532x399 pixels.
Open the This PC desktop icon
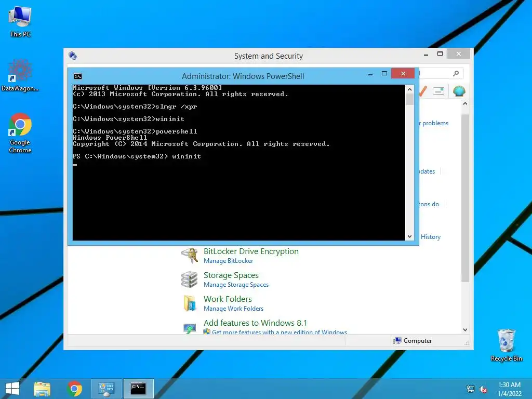20,21
